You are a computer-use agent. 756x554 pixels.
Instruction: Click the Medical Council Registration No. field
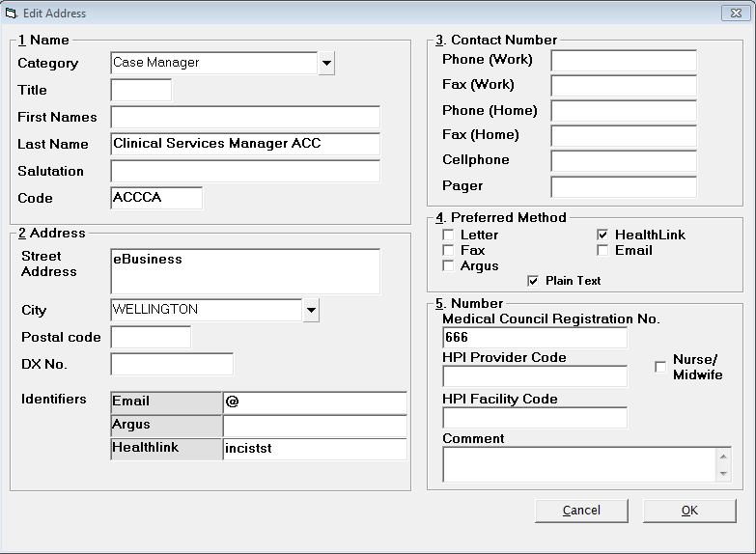click(535, 338)
